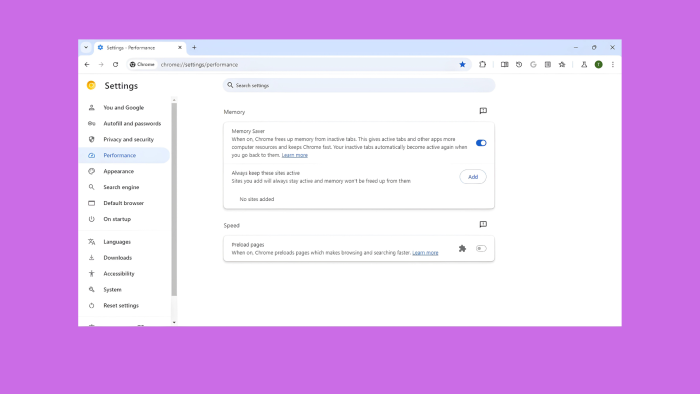The height and width of the screenshot is (394, 700).
Task: Open Chrome Labs flask icon
Action: [x=584, y=65]
